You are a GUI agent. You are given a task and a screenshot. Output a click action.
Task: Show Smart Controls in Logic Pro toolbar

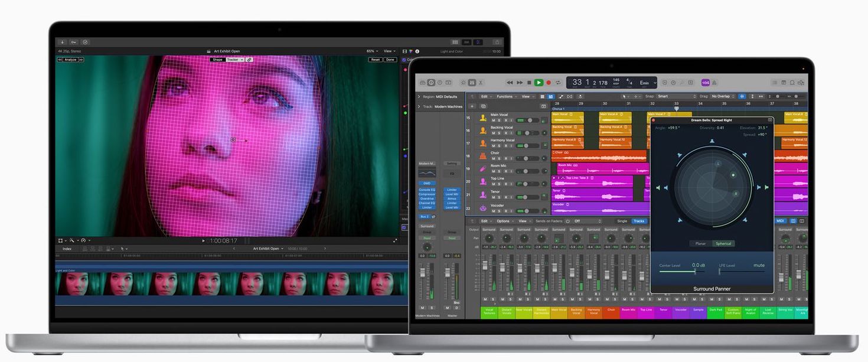pyautogui.click(x=464, y=83)
